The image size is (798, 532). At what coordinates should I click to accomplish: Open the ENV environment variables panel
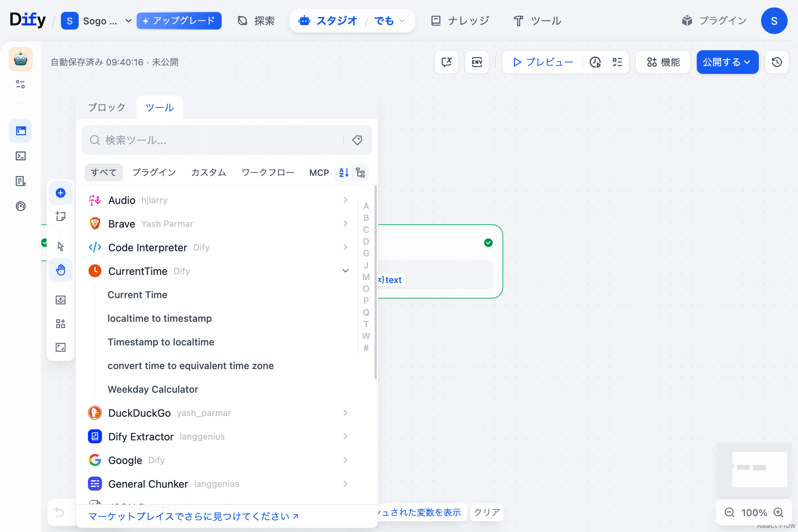point(477,62)
